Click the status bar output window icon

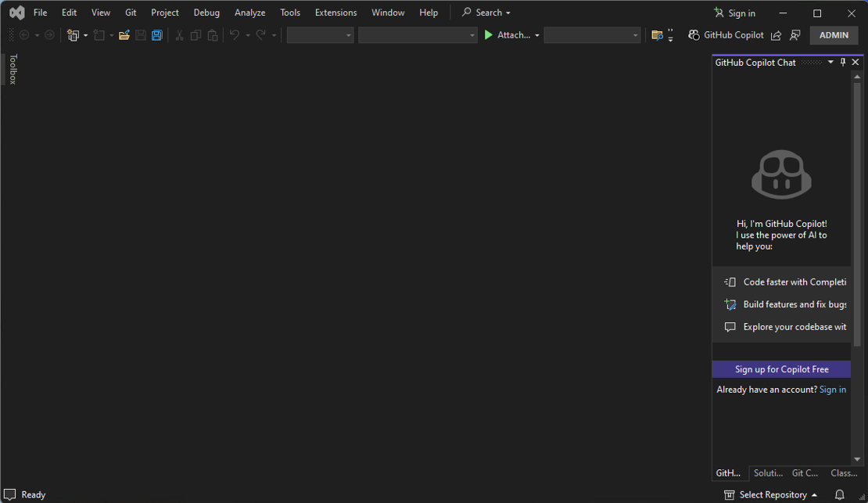(x=10, y=494)
